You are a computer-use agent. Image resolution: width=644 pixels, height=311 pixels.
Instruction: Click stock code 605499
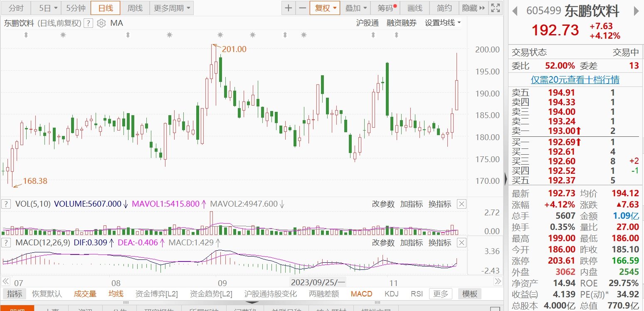[x=544, y=11]
